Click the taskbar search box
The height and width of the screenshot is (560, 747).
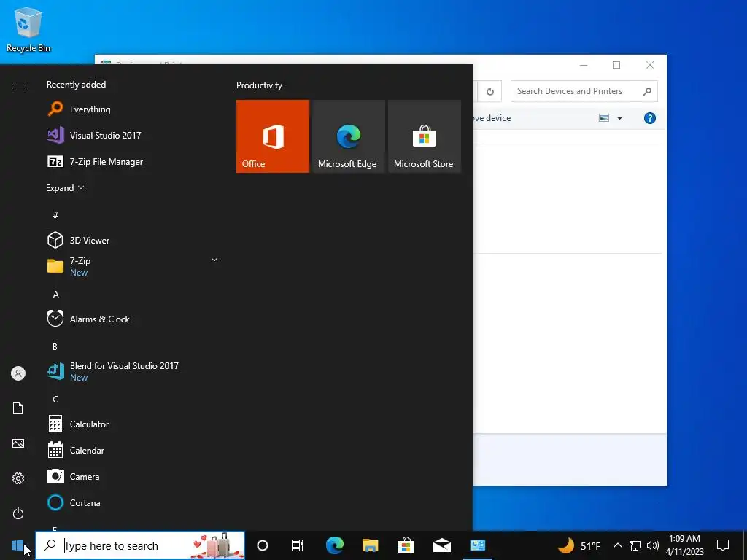tap(140, 545)
